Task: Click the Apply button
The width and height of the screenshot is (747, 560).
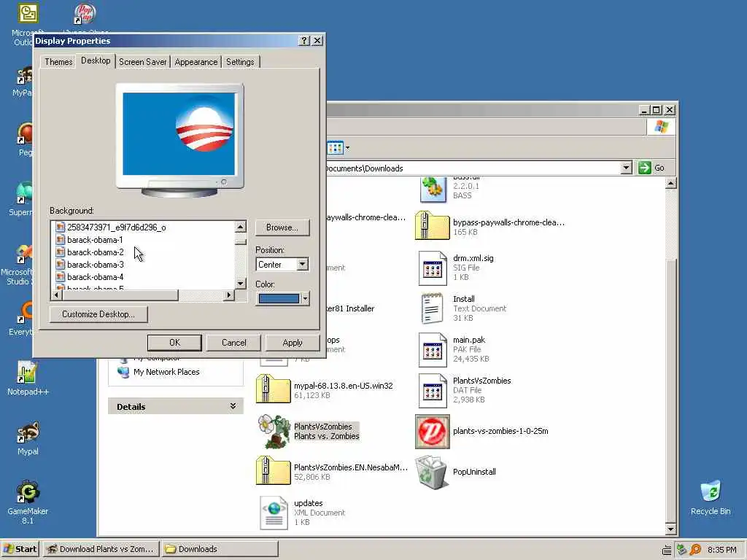Action: [292, 343]
